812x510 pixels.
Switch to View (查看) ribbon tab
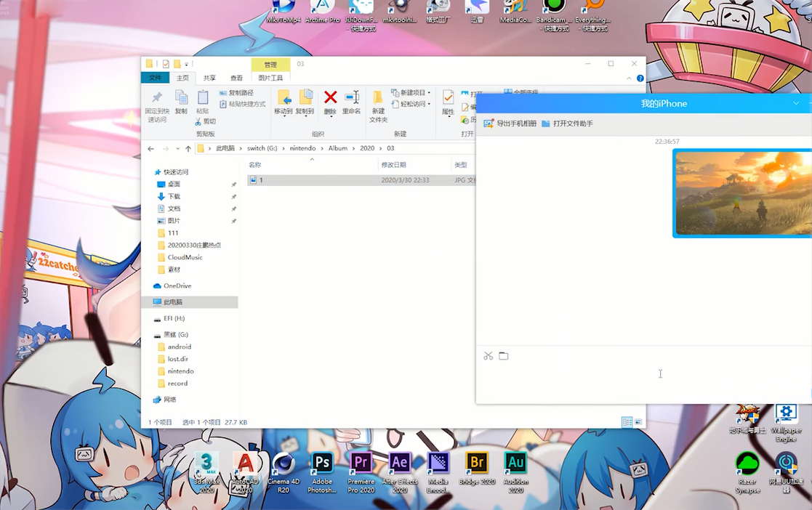(236, 78)
